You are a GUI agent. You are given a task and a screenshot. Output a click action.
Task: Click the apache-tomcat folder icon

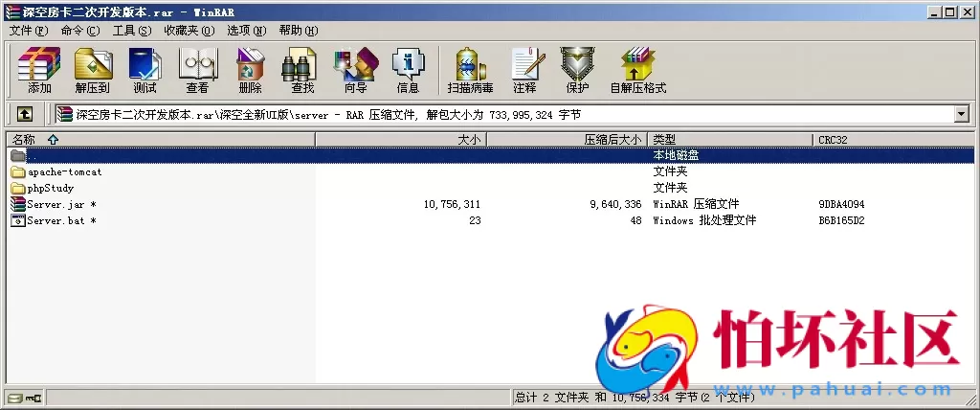point(17,171)
